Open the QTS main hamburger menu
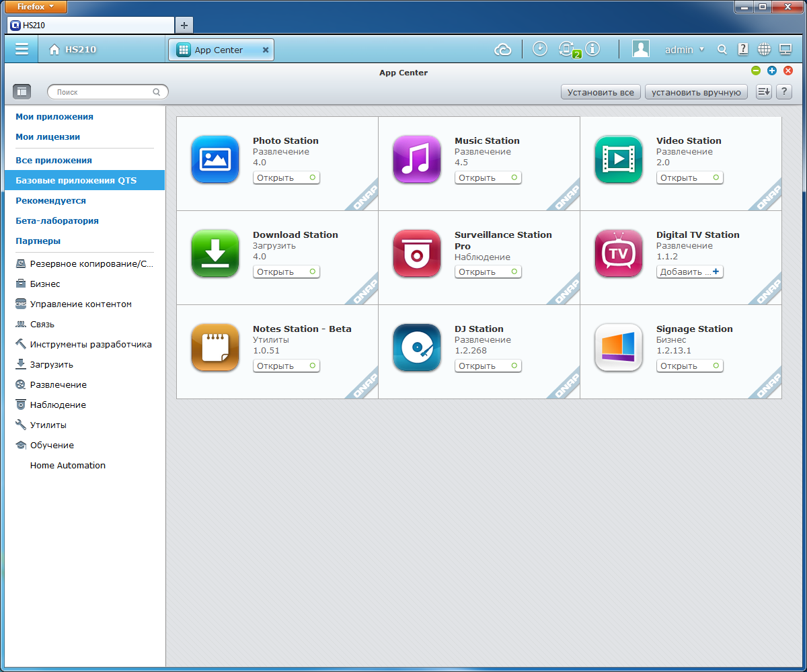This screenshot has height=672, width=807. point(22,49)
